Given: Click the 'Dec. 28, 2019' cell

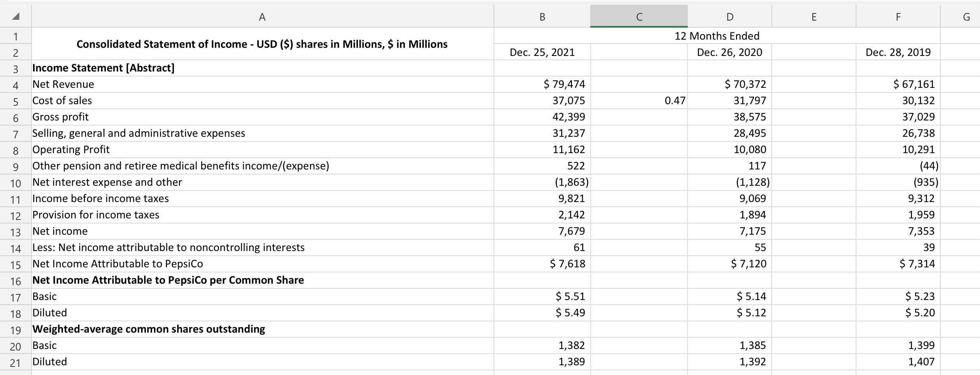Looking at the screenshot, I should [898, 52].
